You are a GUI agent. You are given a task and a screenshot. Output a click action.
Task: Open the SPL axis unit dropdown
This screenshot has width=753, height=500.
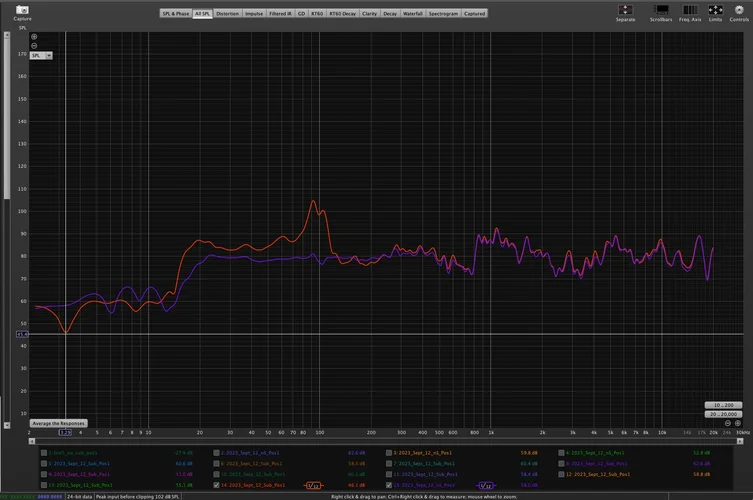[42, 56]
